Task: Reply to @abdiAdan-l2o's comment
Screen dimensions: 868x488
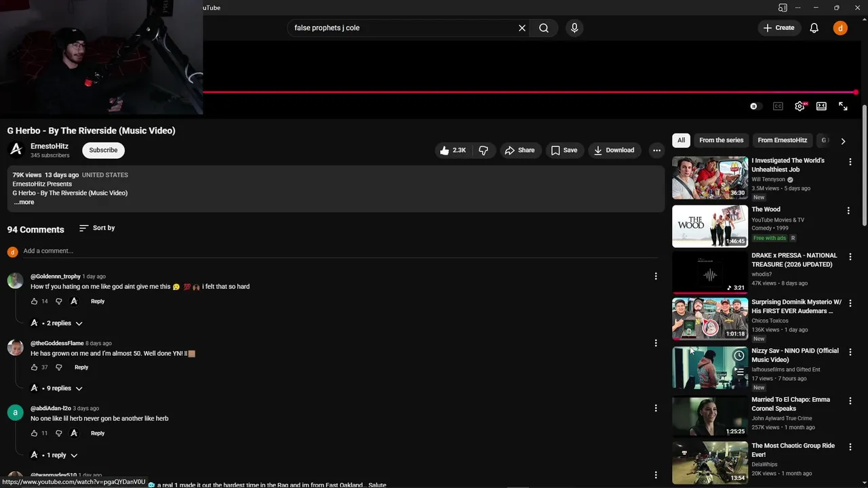Action: (98, 433)
